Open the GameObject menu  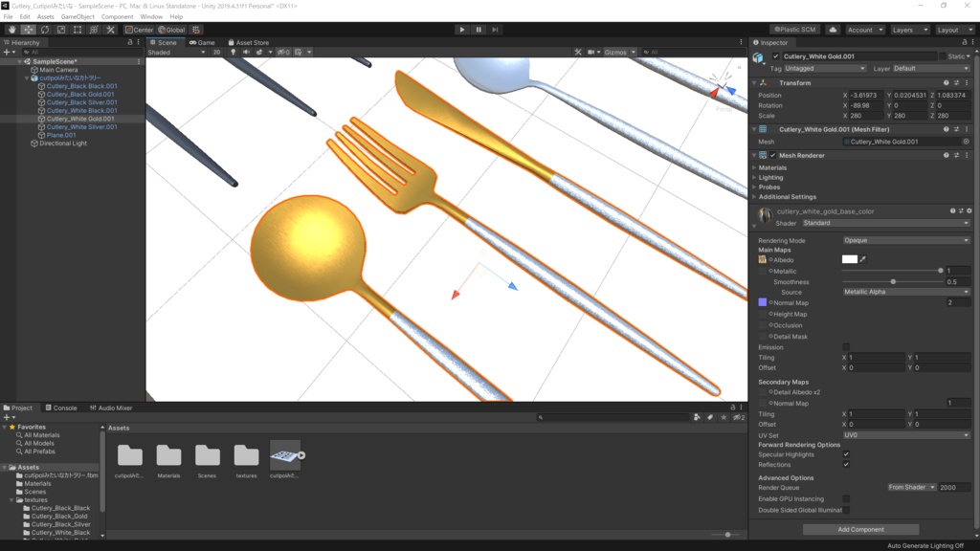78,16
